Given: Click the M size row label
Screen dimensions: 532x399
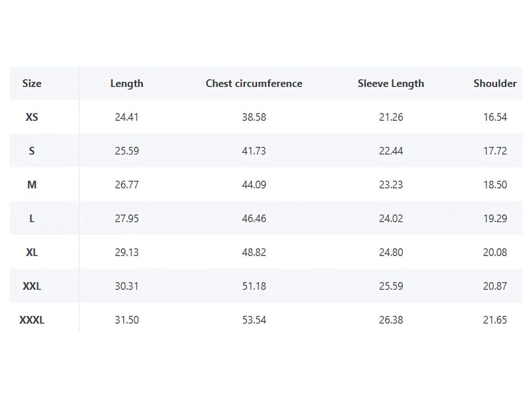Looking at the screenshot, I should [32, 185].
